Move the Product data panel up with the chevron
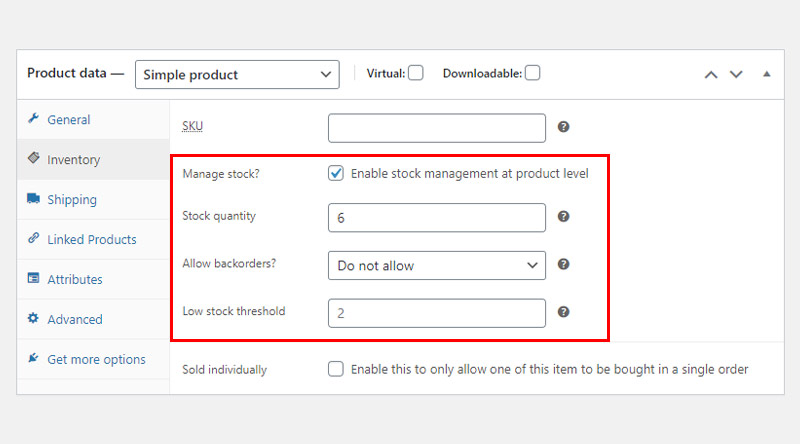The height and width of the screenshot is (444, 800). click(x=711, y=75)
